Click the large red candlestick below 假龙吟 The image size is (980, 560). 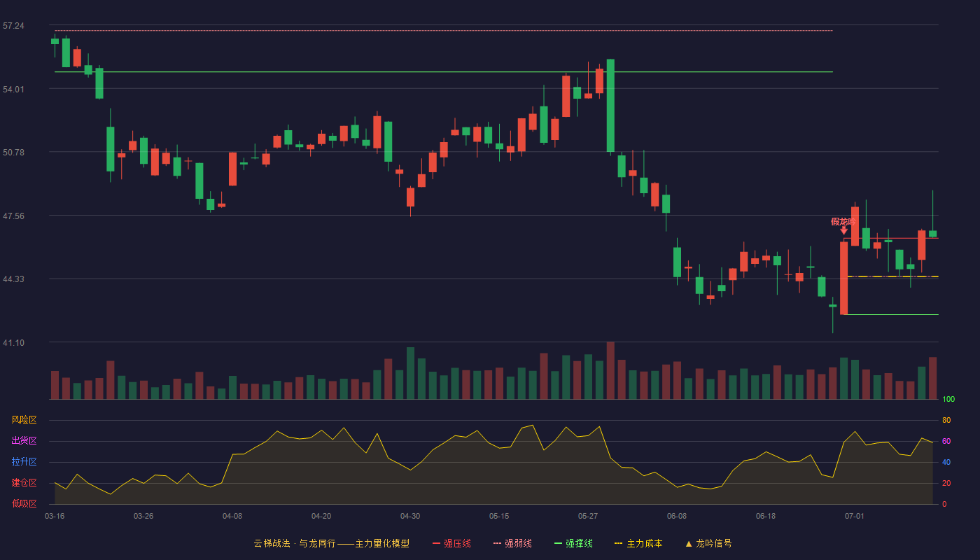[x=843, y=278]
